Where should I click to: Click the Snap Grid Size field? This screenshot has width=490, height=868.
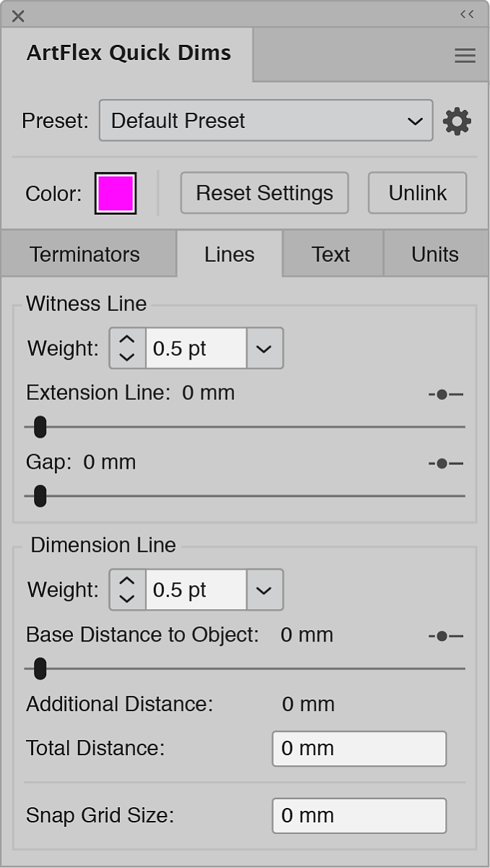359,815
